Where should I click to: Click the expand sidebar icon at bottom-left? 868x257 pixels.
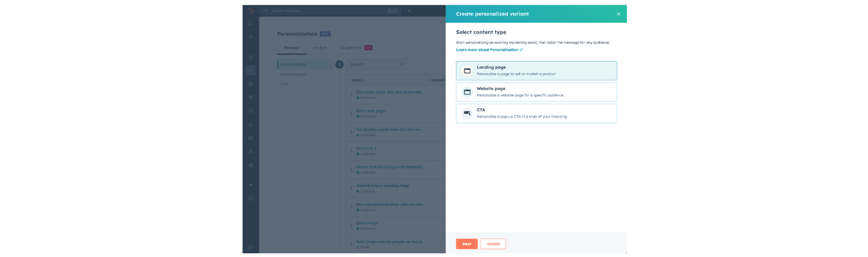coord(251,247)
